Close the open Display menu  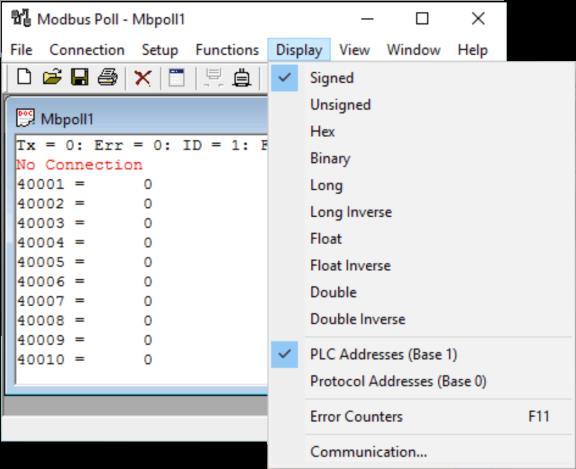point(299,50)
